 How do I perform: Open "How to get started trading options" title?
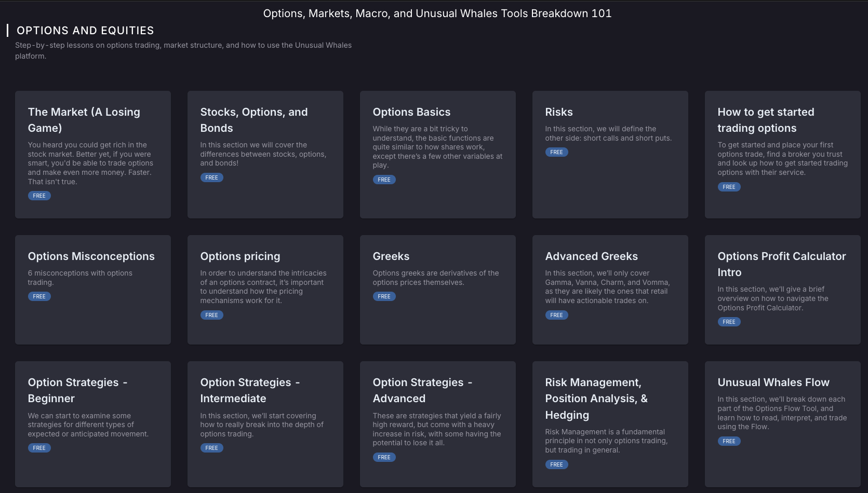766,120
